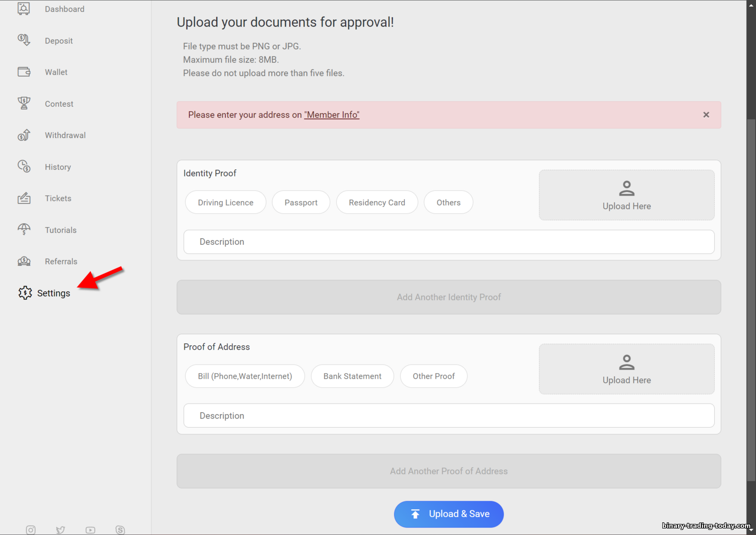Image resolution: width=756 pixels, height=535 pixels.
Task: Click the Upload & Save button
Action: [x=449, y=514]
